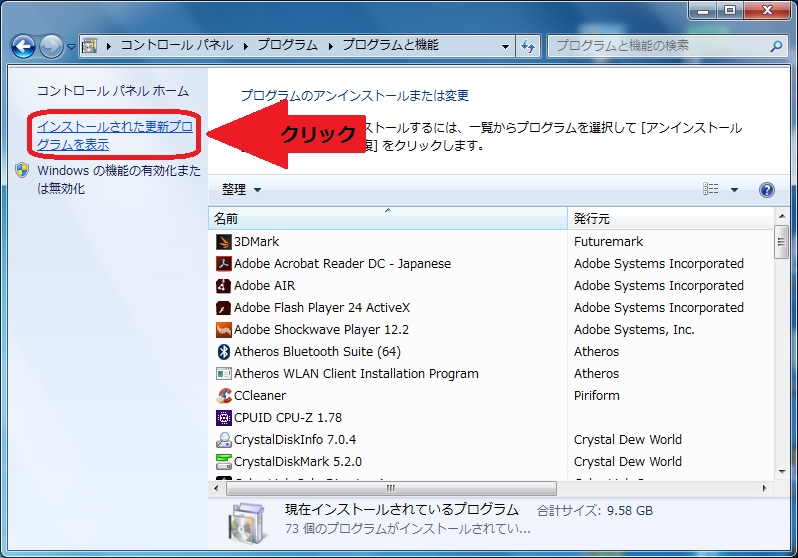Image resolution: width=798 pixels, height=558 pixels.
Task: Click Piriform publisher cell
Action: click(596, 396)
